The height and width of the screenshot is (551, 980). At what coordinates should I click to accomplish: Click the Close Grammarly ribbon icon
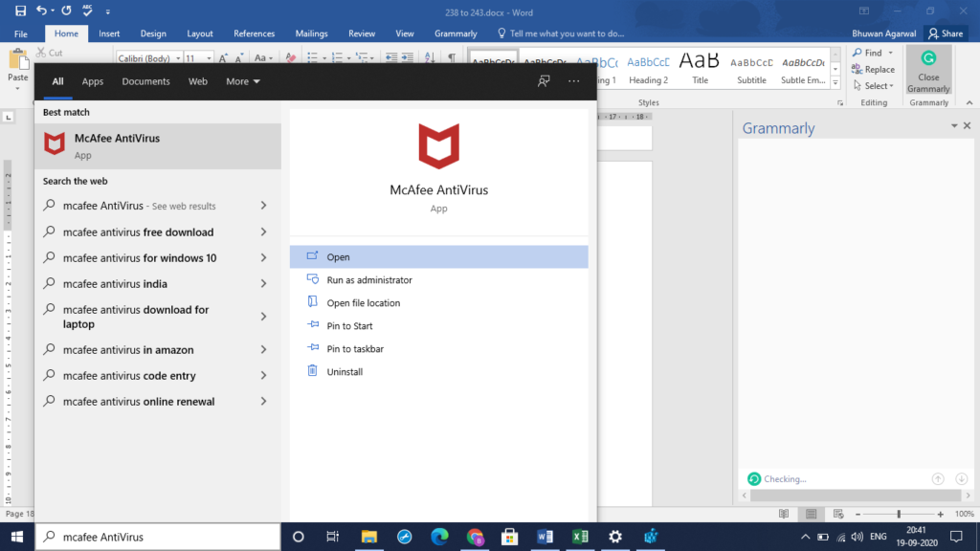point(927,59)
